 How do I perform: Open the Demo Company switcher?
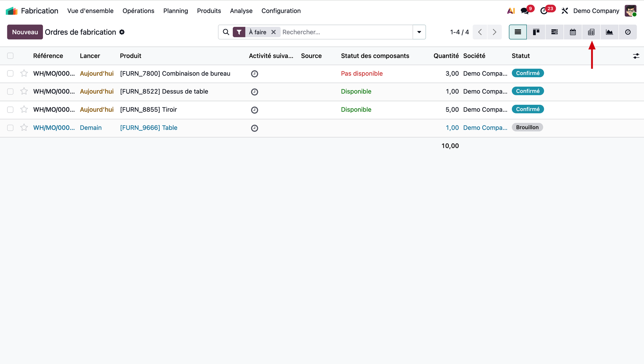(x=596, y=11)
